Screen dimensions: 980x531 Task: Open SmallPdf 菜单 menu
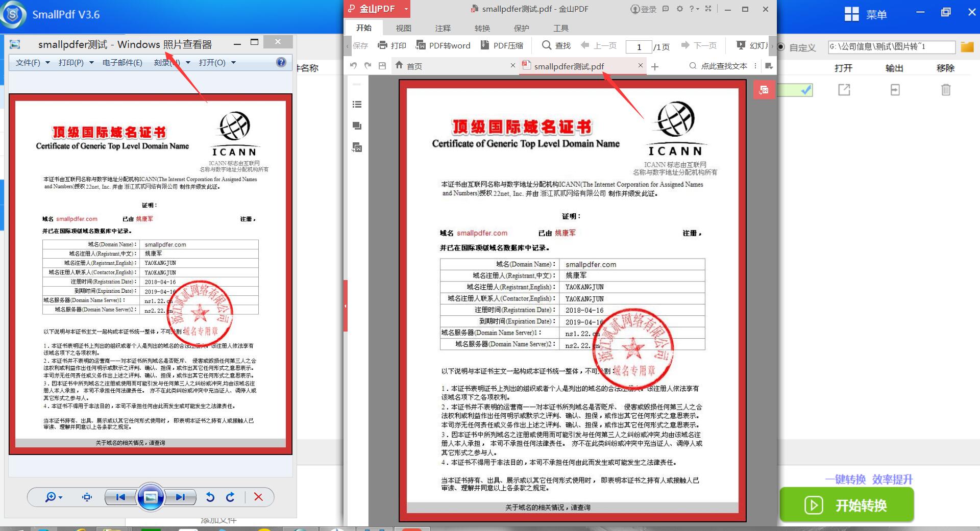[866, 14]
